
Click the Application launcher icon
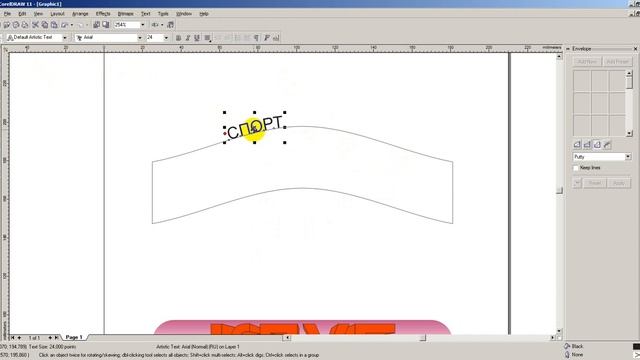point(155,25)
